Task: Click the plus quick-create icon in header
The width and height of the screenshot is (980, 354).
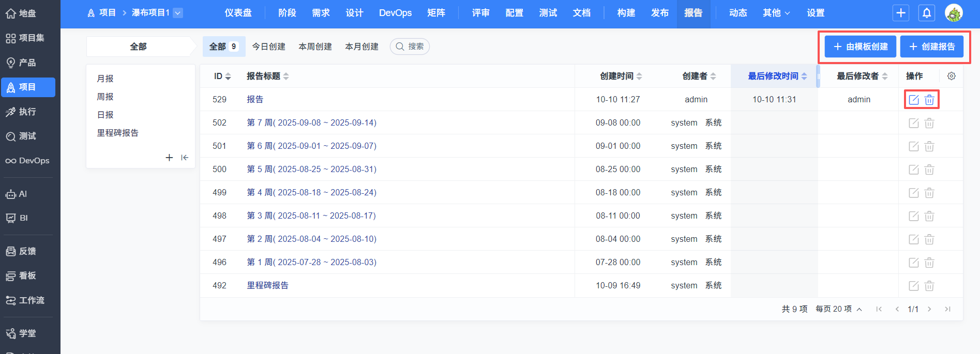Action: point(901,13)
